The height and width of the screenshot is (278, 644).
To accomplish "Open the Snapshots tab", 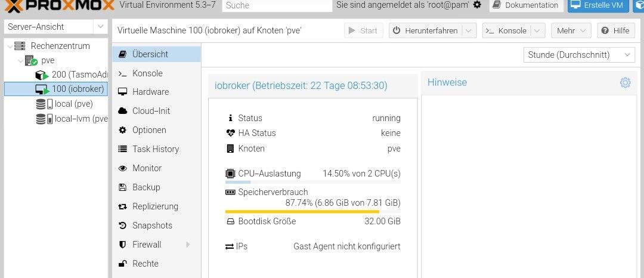I will [152, 226].
